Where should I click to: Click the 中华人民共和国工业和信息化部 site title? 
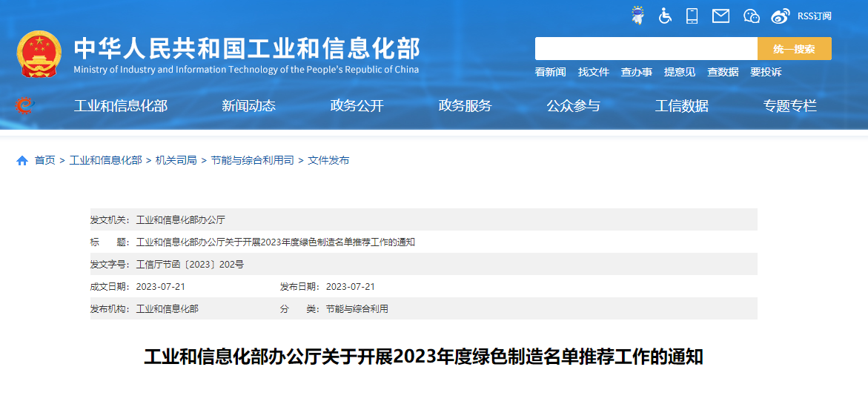[247, 49]
